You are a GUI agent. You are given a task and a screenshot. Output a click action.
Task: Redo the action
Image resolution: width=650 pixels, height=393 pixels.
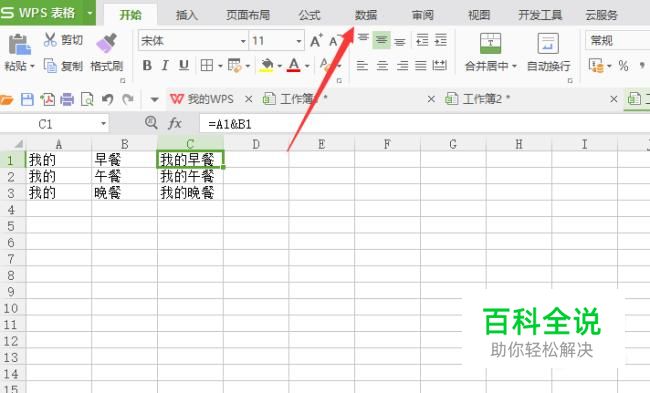tap(128, 99)
